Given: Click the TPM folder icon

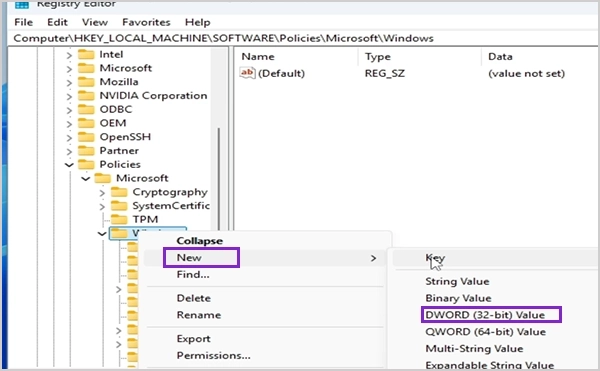Looking at the screenshot, I should (x=119, y=220).
